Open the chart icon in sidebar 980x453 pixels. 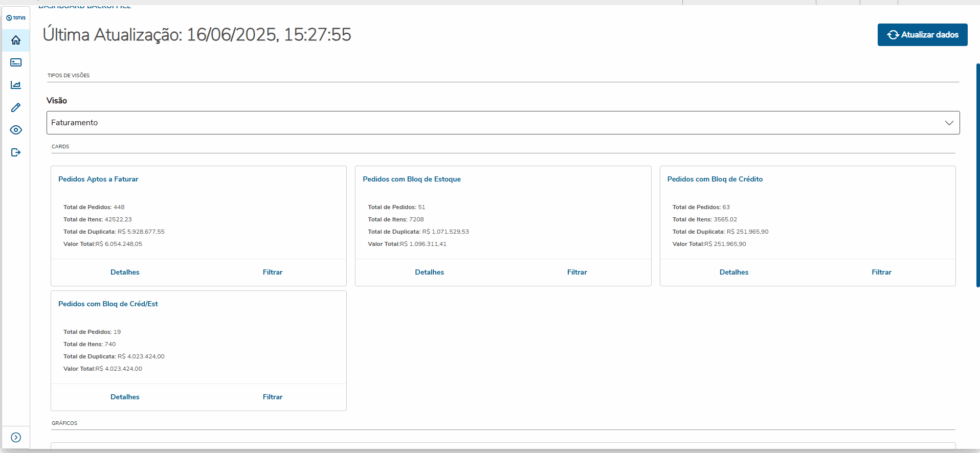tap(16, 85)
